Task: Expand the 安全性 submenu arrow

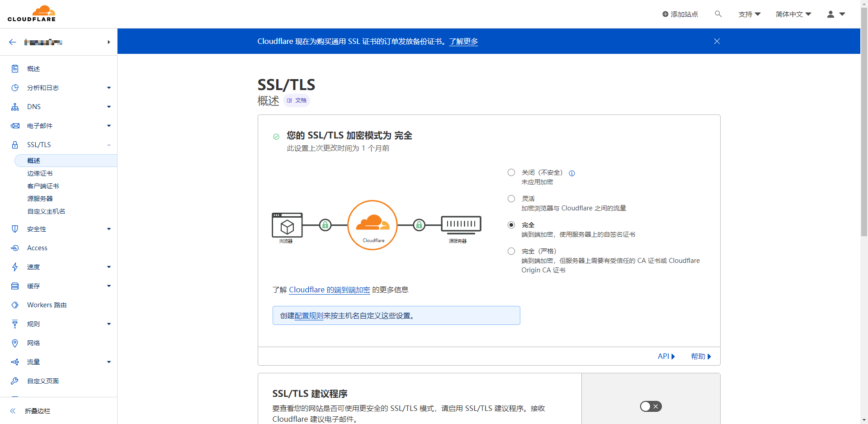Action: click(x=109, y=229)
